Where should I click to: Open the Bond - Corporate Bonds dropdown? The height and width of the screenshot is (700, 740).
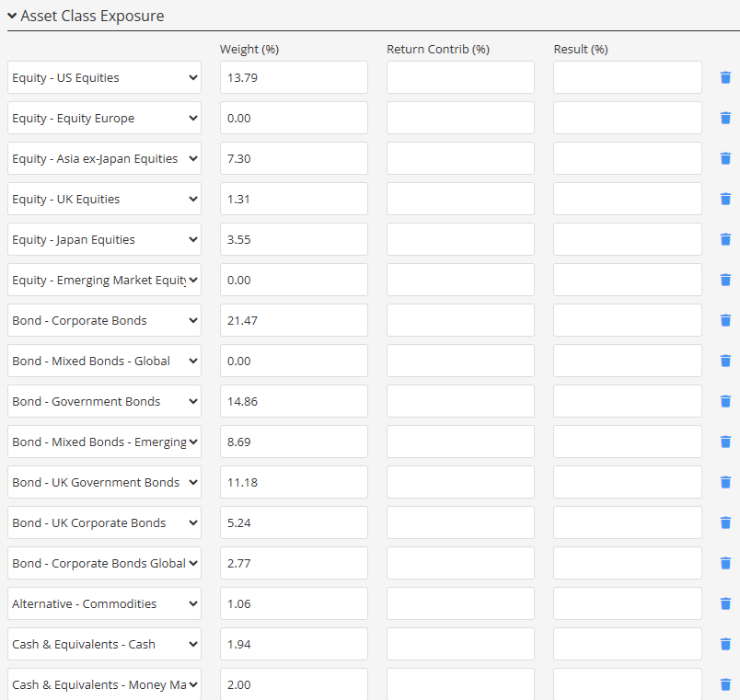pos(104,321)
